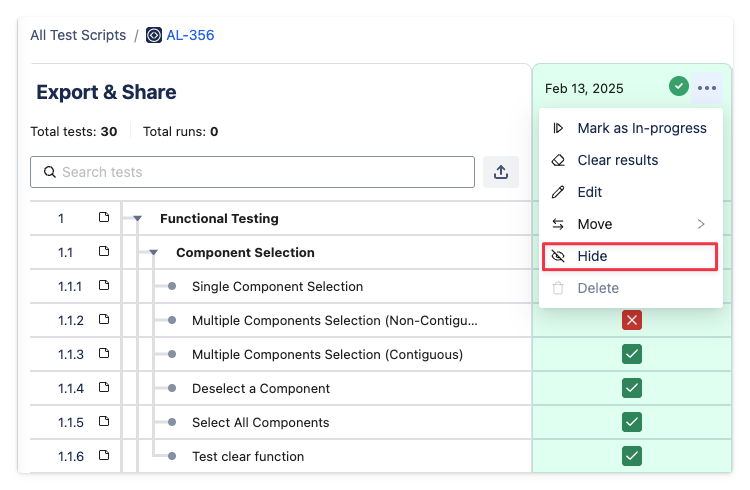Toggle the passed result for Deselect a Component
750x490 pixels.
[x=631, y=388]
